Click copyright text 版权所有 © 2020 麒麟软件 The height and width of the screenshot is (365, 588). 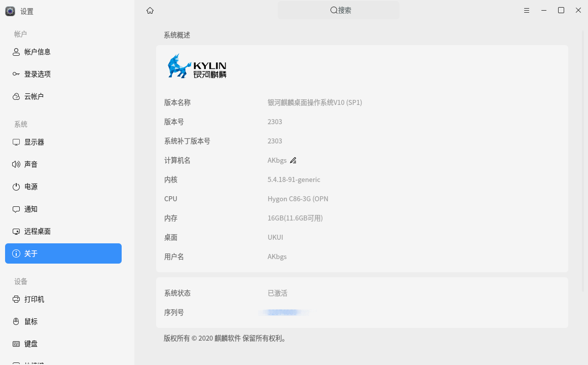pos(202,338)
